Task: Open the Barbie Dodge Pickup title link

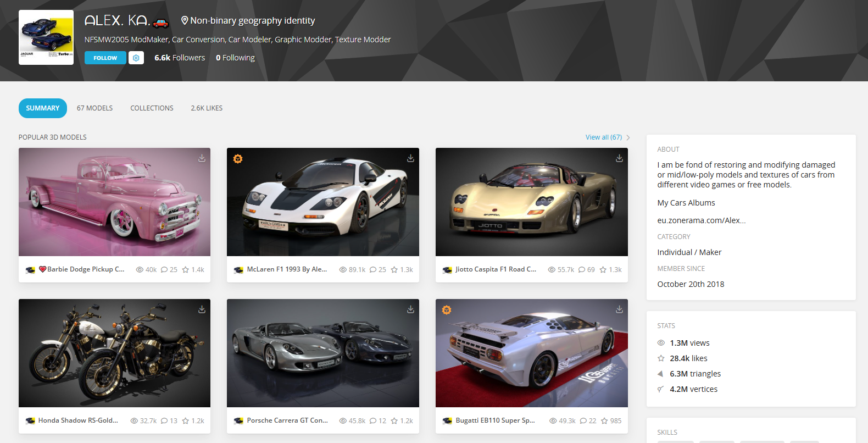Action: point(82,269)
